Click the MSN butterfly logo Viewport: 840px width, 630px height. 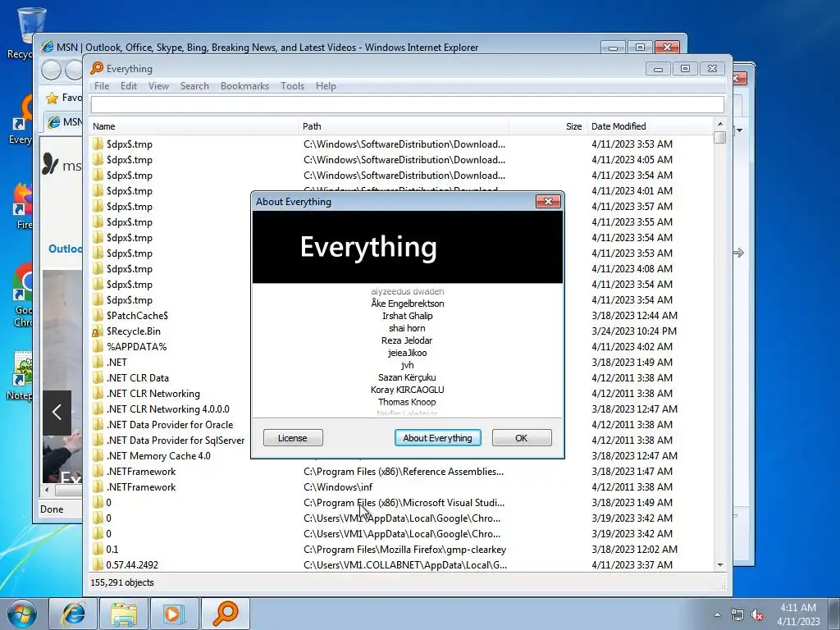tap(50, 164)
